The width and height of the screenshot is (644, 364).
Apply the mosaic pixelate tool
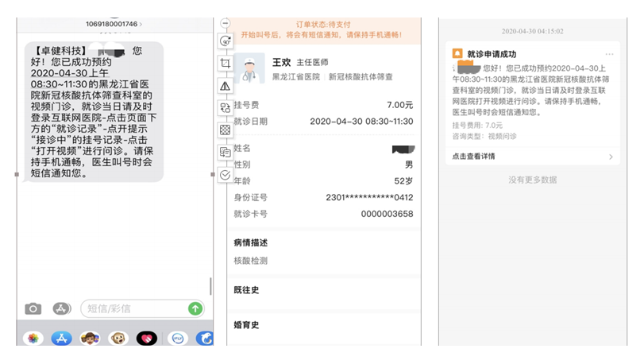225,130
